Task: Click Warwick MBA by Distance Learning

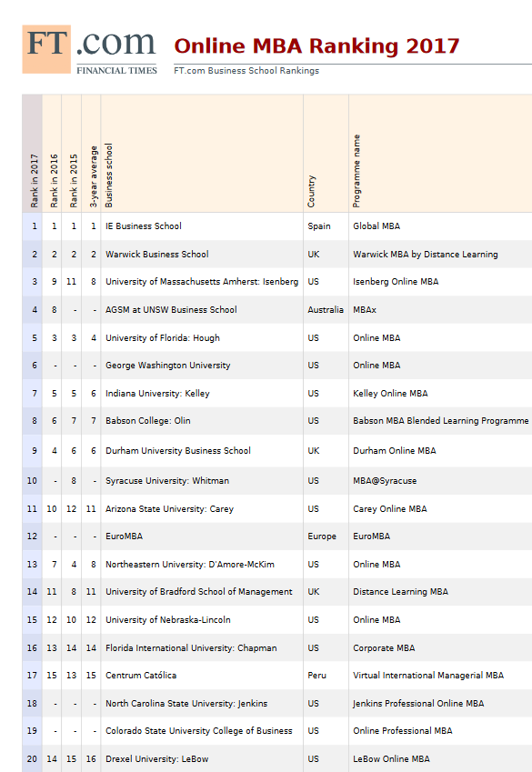Action: point(426,254)
